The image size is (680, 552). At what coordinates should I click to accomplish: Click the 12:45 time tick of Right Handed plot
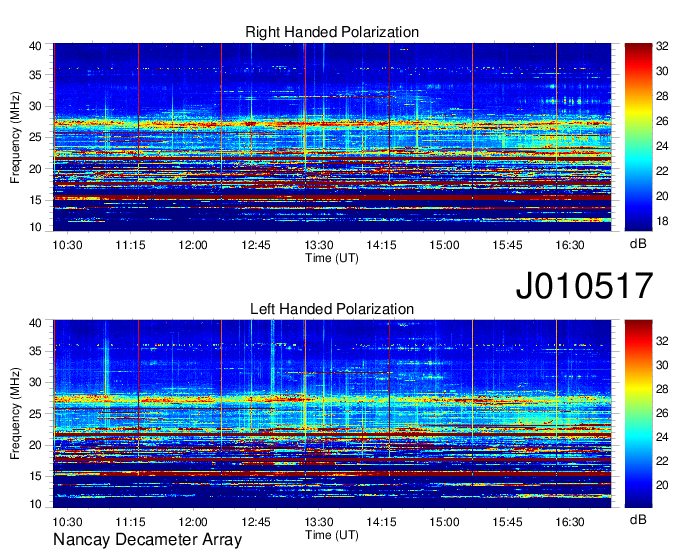tap(256, 245)
